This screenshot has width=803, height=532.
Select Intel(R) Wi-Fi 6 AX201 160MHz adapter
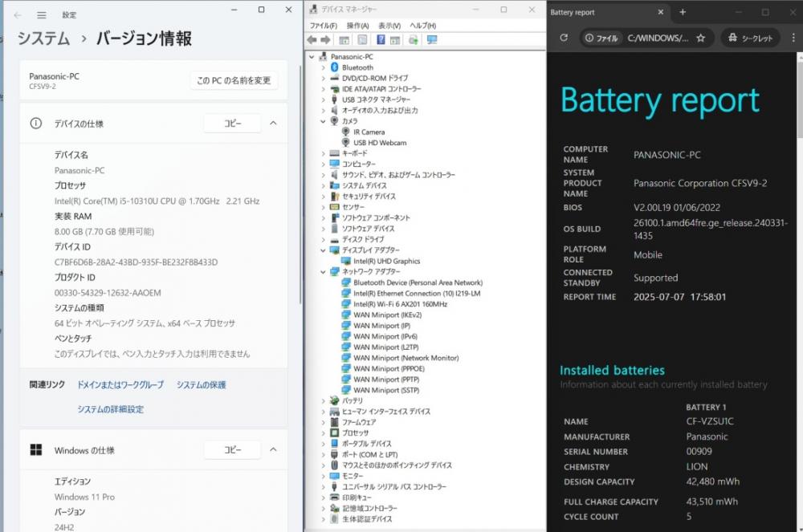[400, 304]
